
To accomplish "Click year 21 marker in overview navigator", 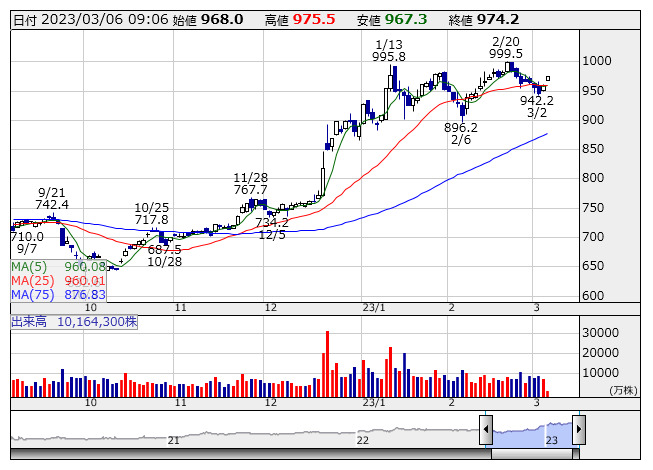I will (174, 440).
